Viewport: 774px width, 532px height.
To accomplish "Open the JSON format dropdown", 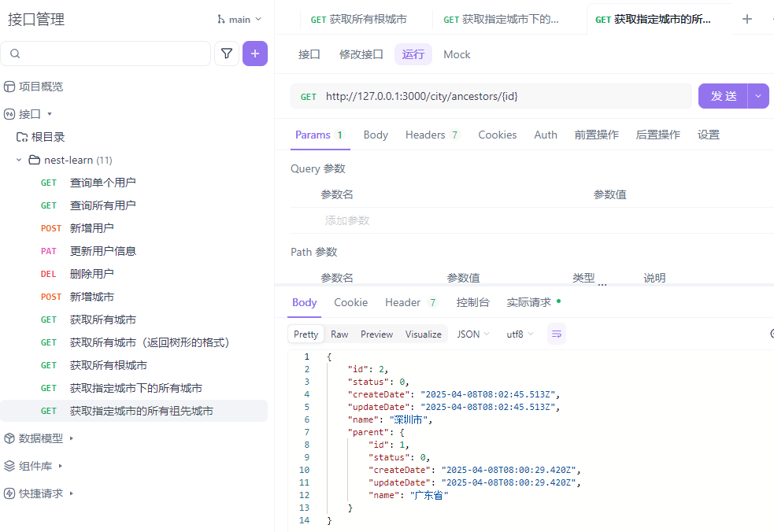I will (x=473, y=334).
